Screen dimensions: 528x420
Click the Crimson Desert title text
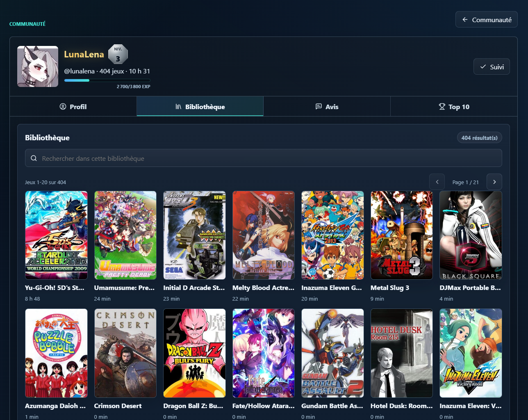(x=118, y=406)
